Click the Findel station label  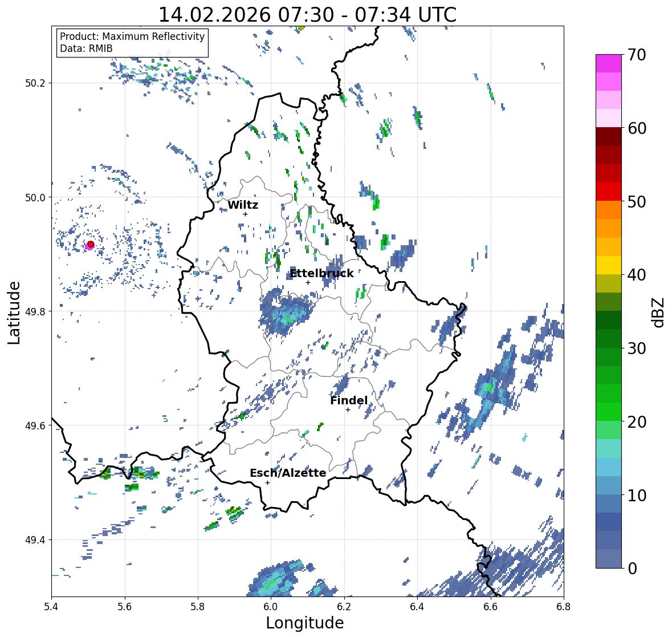click(349, 400)
